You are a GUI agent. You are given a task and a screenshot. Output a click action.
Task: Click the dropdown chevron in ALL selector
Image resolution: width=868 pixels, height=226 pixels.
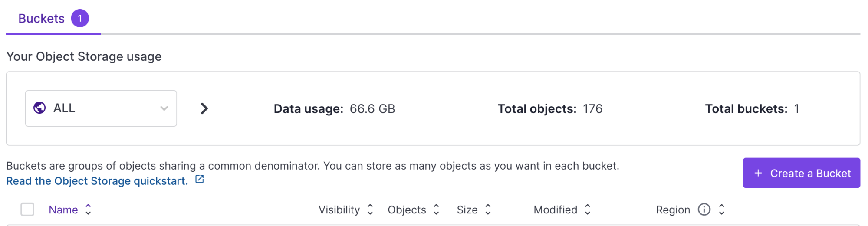164,108
